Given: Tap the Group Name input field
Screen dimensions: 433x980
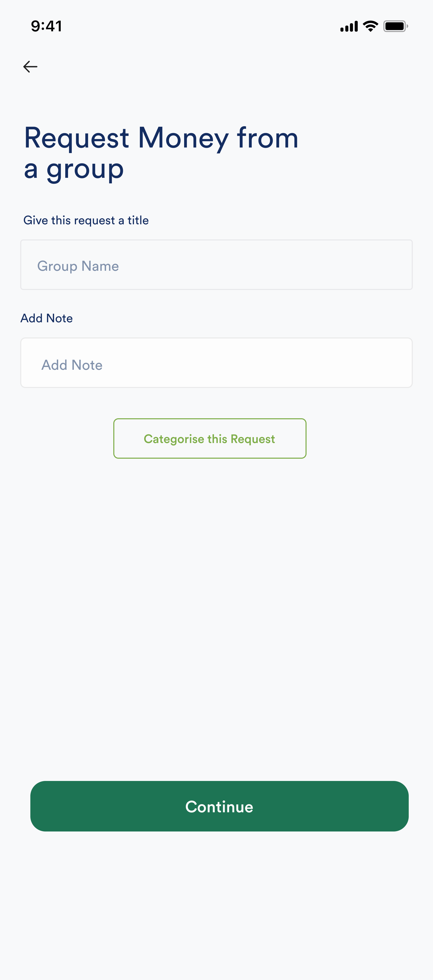Looking at the screenshot, I should point(216,265).
